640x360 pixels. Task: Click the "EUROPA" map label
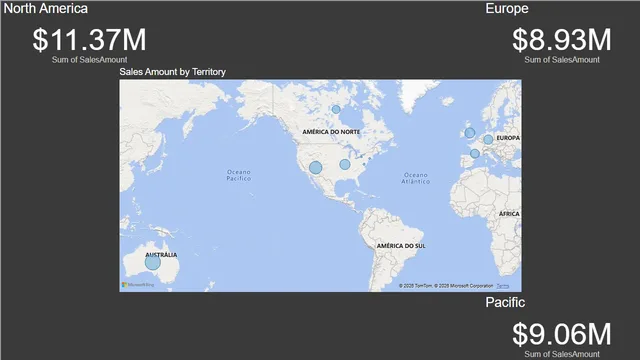click(508, 138)
